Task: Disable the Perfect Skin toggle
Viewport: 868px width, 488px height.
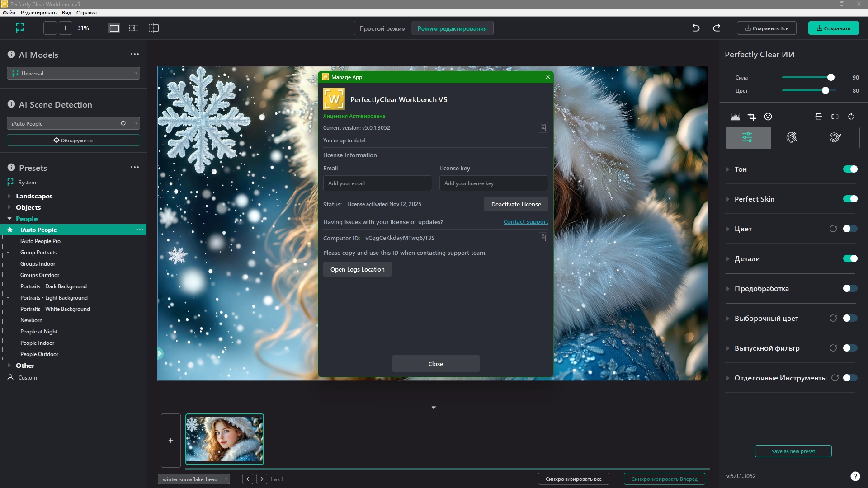Action: pyautogui.click(x=850, y=199)
